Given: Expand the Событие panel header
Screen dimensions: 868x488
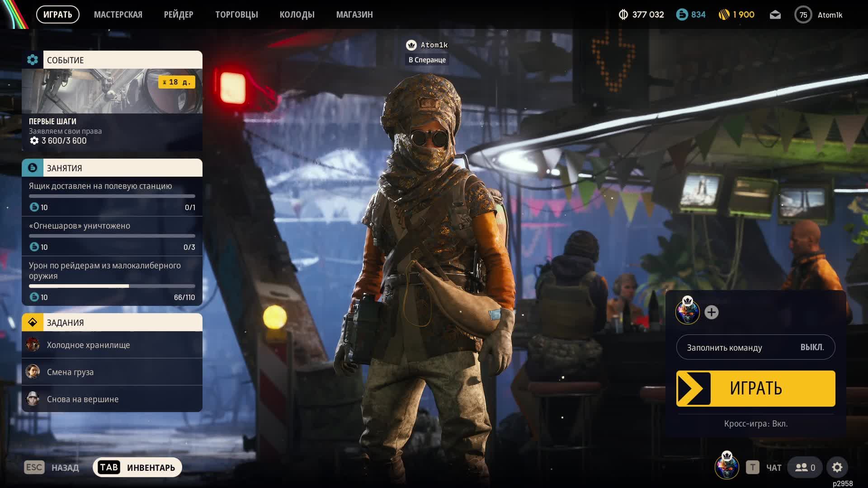Looking at the screenshot, I should pos(112,60).
